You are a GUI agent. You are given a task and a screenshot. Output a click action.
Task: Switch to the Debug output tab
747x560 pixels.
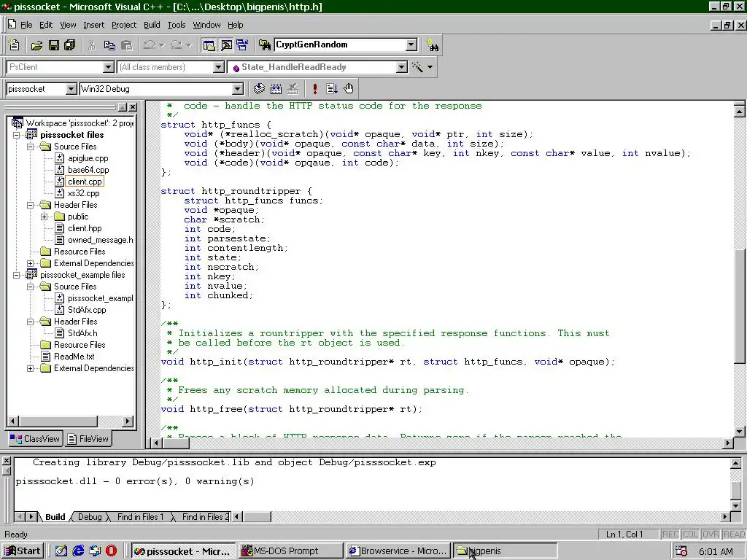coord(90,517)
